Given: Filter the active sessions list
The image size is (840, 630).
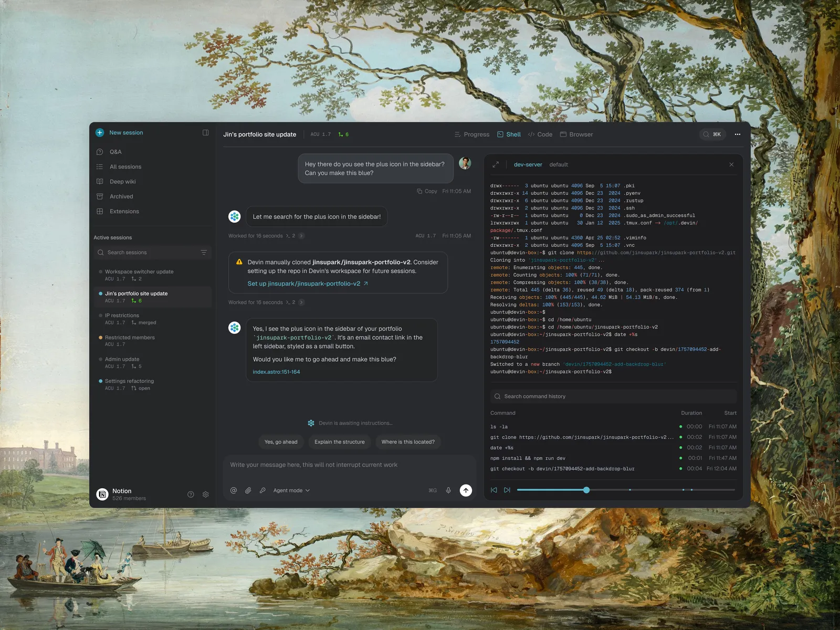Looking at the screenshot, I should pyautogui.click(x=204, y=253).
